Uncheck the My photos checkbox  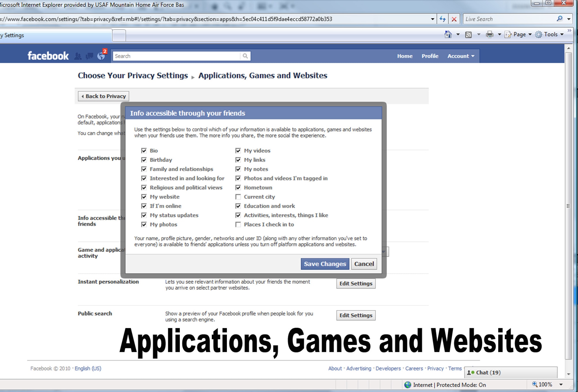(x=144, y=224)
